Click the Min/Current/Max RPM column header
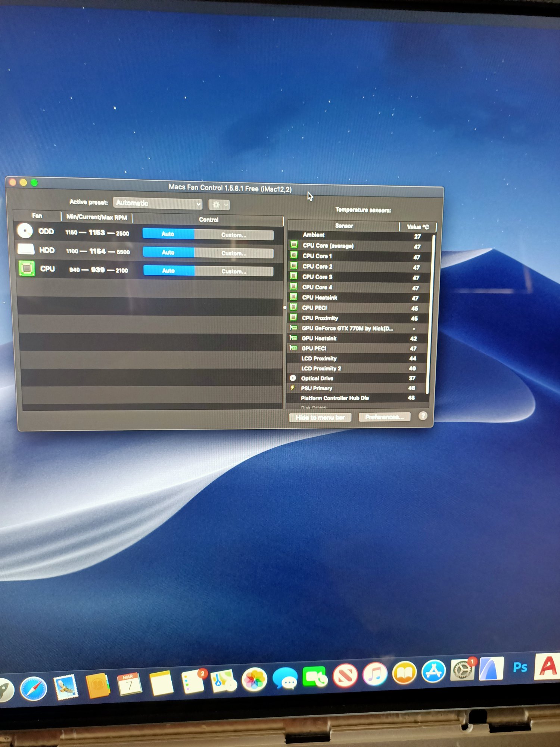Viewport: 560px width, 747px height. click(97, 217)
